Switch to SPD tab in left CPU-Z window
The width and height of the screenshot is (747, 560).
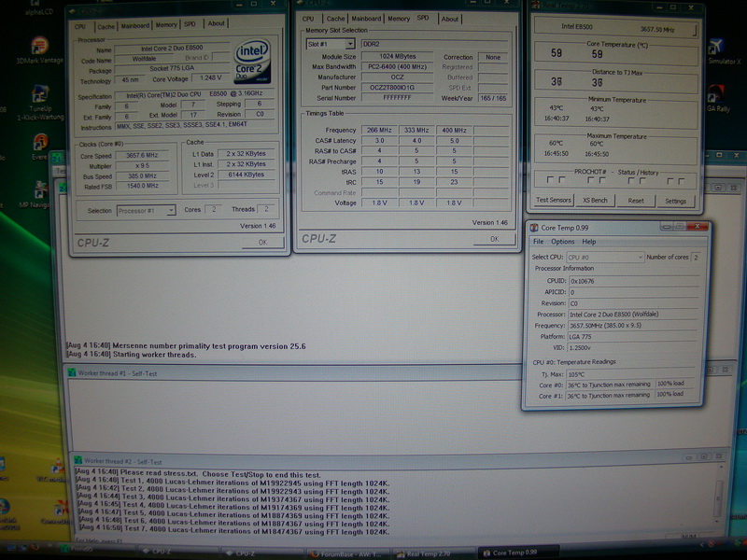(190, 24)
